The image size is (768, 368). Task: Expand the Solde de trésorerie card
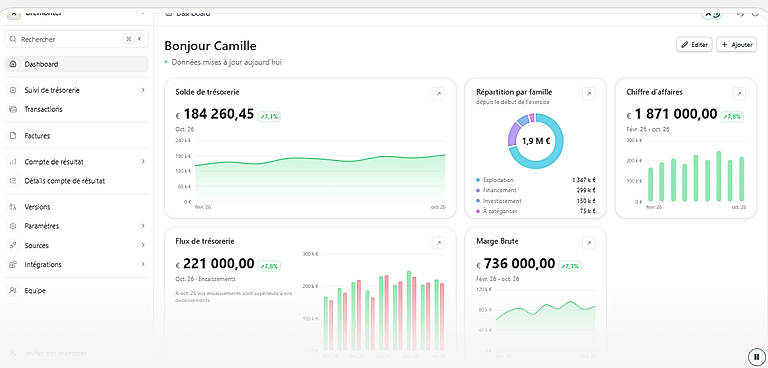coord(439,94)
